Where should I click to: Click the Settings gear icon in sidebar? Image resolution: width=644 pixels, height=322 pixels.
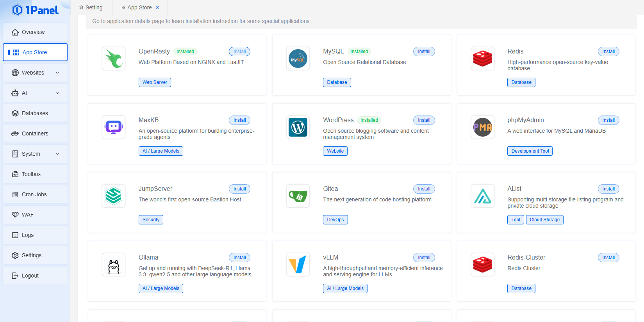click(15, 255)
